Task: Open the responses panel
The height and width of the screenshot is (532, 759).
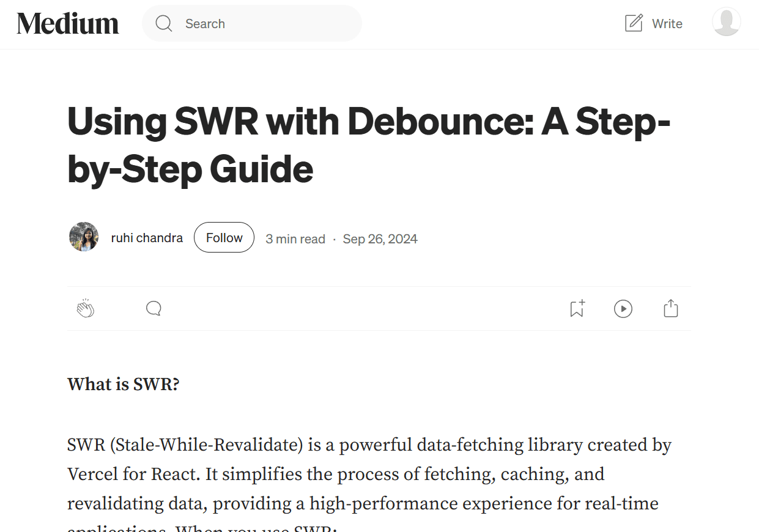Action: [153, 308]
